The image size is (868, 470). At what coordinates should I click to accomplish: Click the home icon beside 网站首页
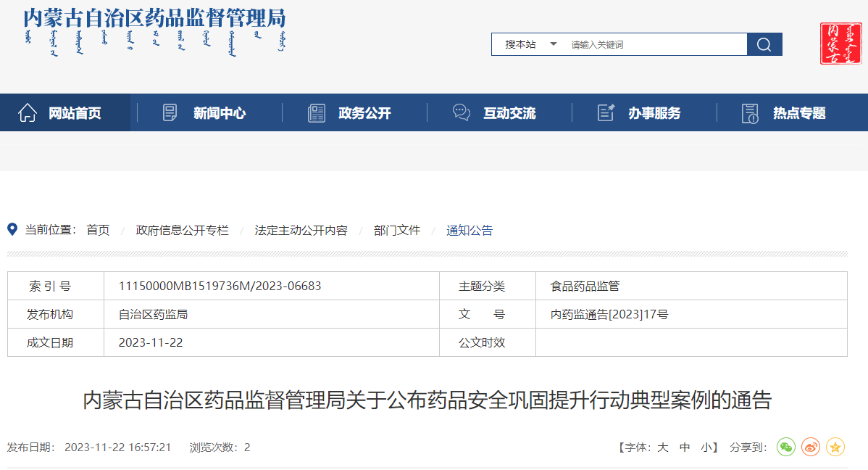tap(28, 113)
